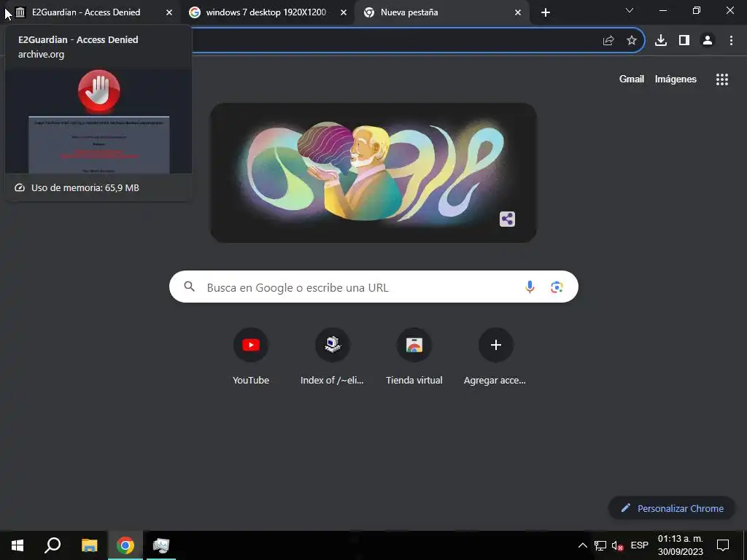Close the Nueva pestaña tab

(518, 12)
